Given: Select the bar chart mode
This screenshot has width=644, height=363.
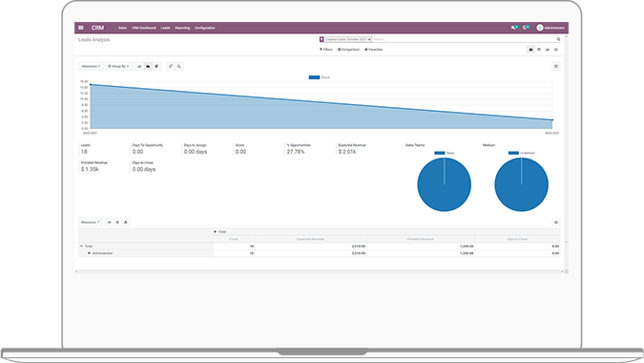Looking at the screenshot, I should (139, 66).
